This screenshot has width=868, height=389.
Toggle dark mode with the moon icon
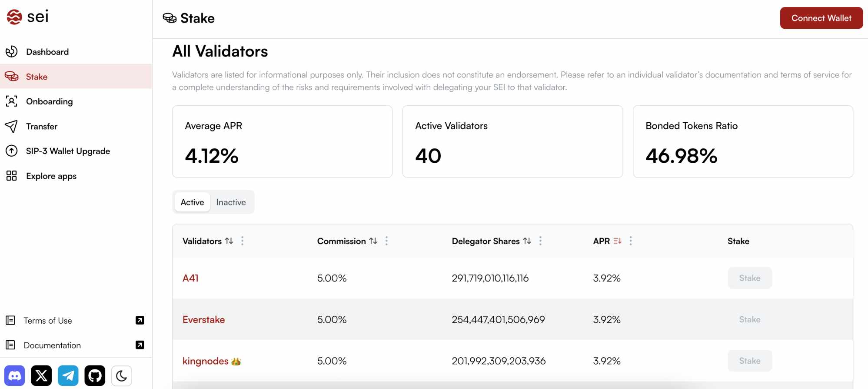coord(122,376)
